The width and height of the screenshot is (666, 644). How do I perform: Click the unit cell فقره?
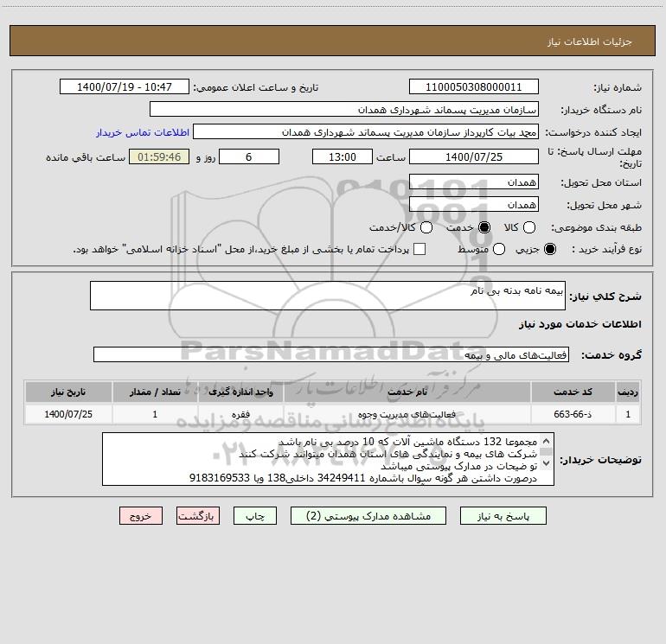[240, 414]
